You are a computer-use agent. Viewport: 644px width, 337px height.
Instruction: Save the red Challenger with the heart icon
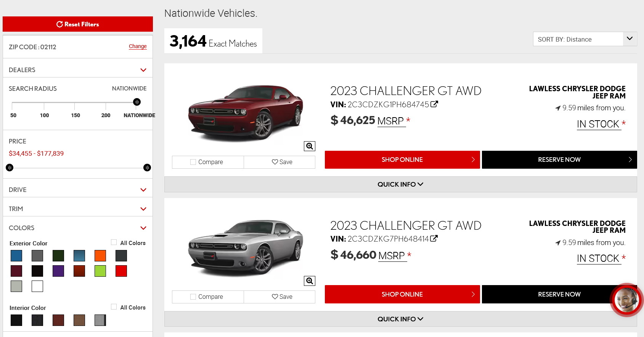tap(282, 162)
